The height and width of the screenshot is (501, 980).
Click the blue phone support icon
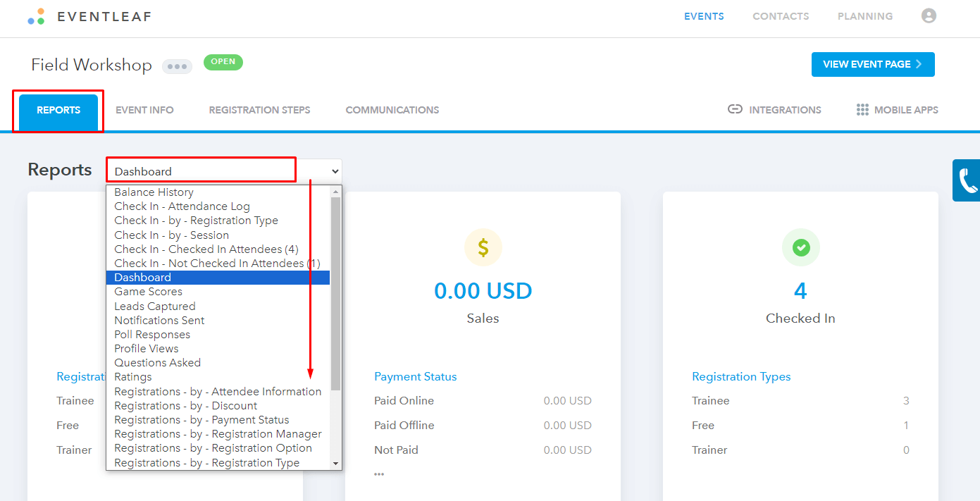pos(967,180)
